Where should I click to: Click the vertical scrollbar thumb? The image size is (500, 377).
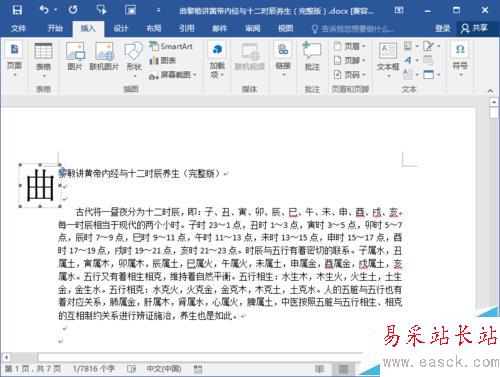click(494, 113)
